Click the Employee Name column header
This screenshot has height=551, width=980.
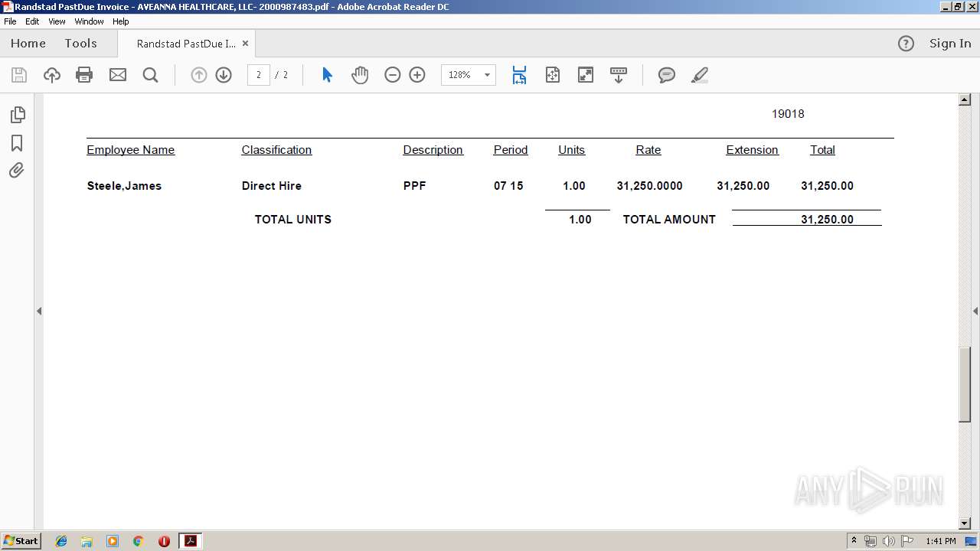[131, 150]
